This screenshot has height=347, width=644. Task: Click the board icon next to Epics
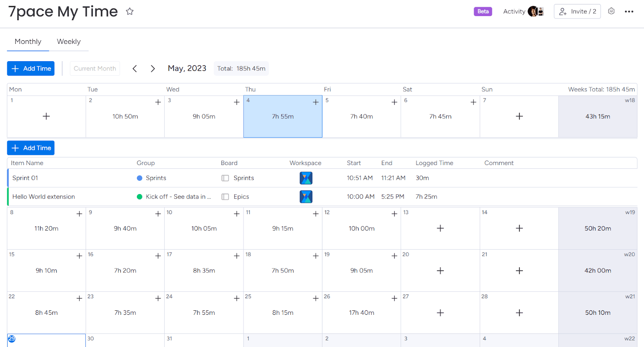225,197
